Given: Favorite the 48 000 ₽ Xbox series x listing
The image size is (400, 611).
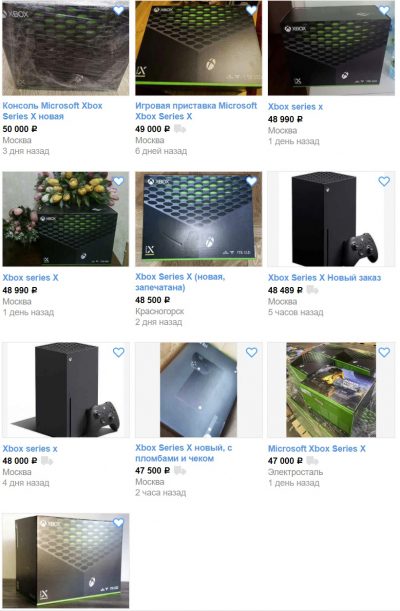Looking at the screenshot, I should 118,352.
